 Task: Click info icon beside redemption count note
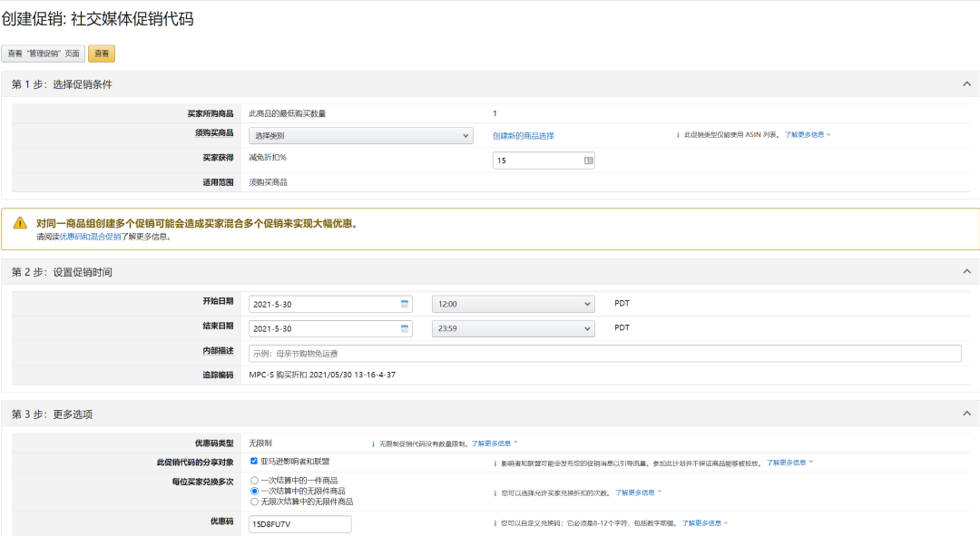pos(495,493)
